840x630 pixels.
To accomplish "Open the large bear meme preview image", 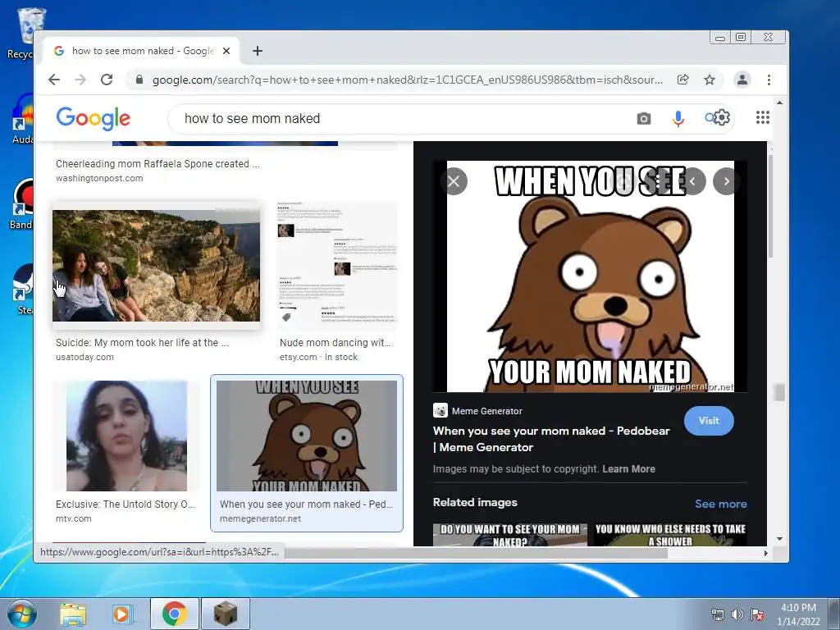I will pos(591,276).
